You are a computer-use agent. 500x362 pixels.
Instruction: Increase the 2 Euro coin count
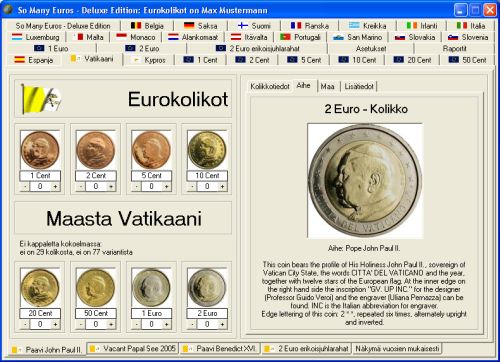(222, 324)
